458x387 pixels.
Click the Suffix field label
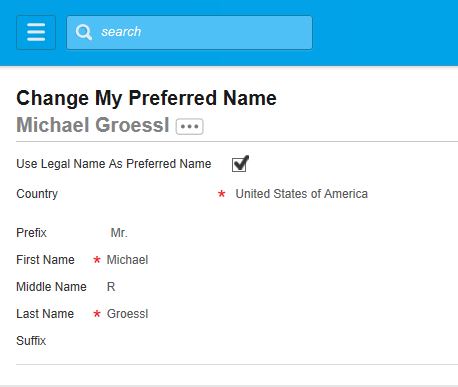click(x=31, y=341)
